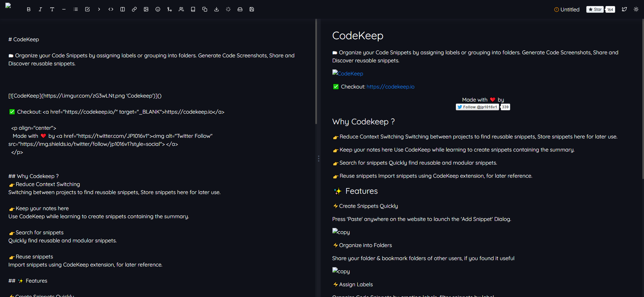Apply italic formatting from the toolbar
Image resolution: width=644 pixels, height=297 pixels.
[x=40, y=9]
